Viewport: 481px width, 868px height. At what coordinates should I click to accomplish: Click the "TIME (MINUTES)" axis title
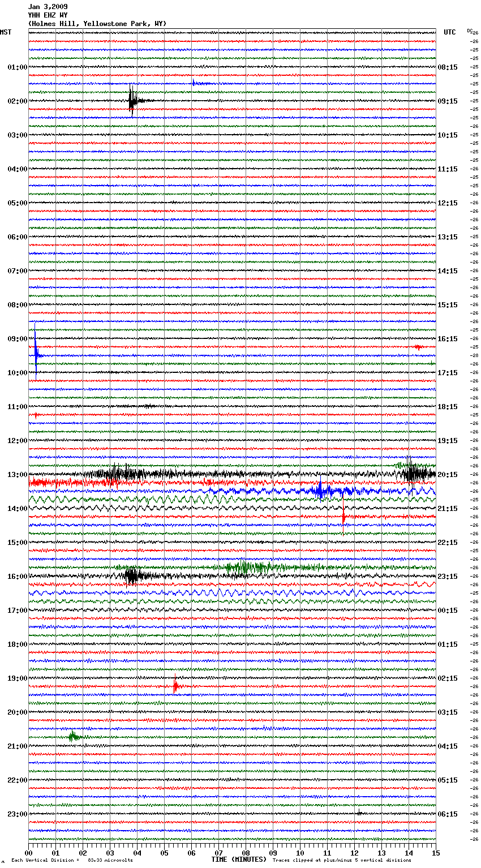(x=239, y=860)
